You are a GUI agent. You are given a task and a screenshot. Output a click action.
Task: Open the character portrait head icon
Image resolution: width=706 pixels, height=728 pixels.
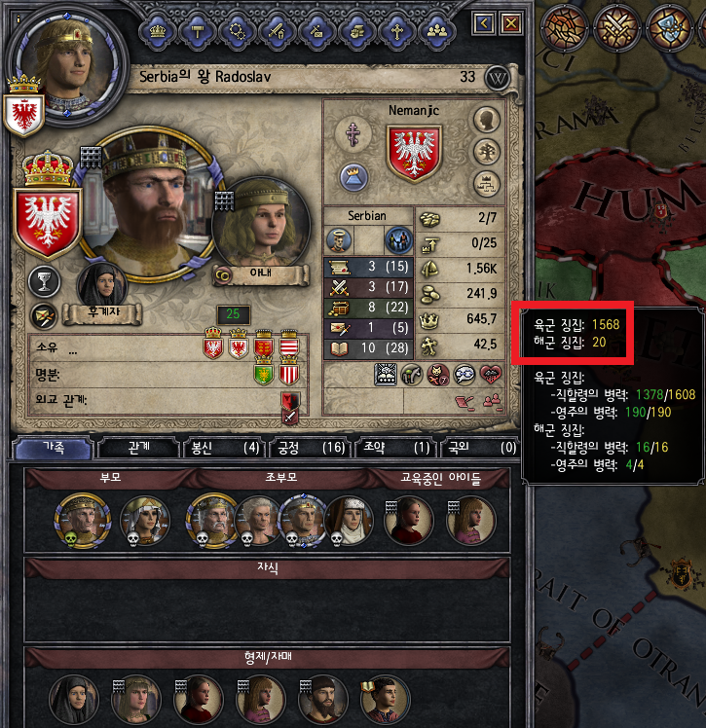tap(486, 120)
